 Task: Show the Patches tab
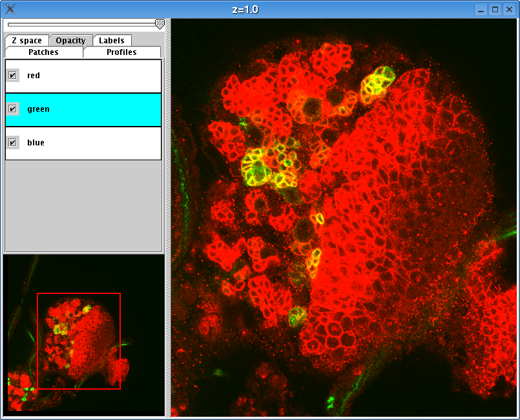[43, 52]
